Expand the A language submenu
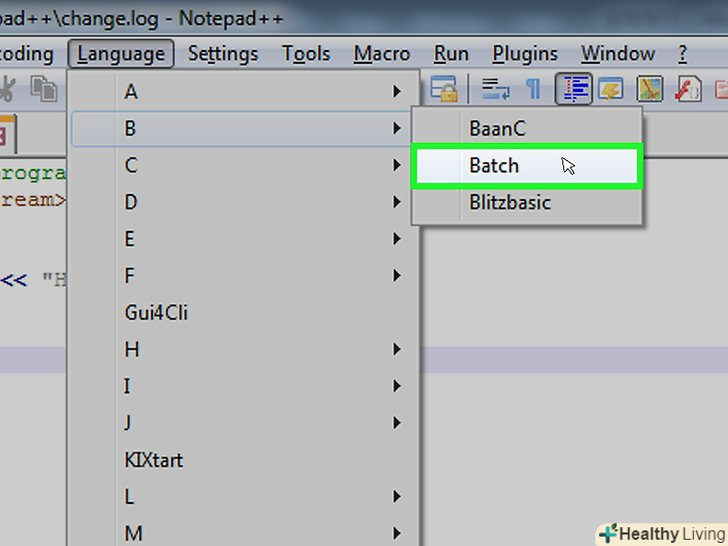The image size is (728, 546). (244, 91)
